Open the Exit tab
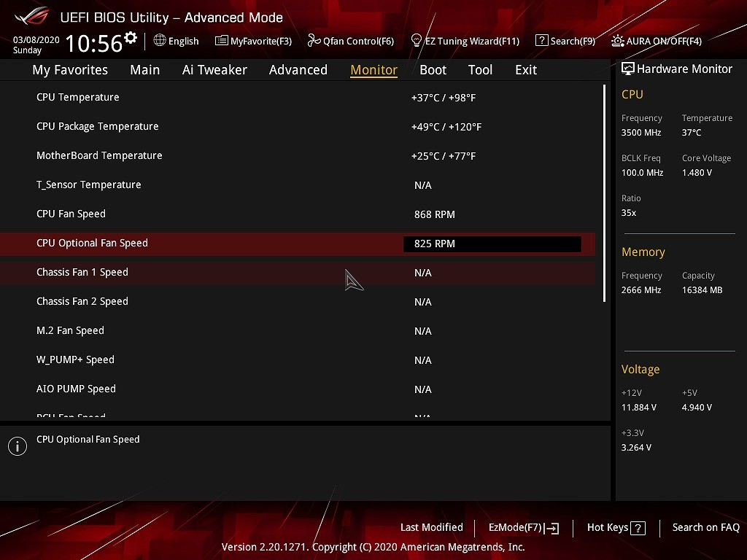747x560 pixels. click(x=526, y=70)
